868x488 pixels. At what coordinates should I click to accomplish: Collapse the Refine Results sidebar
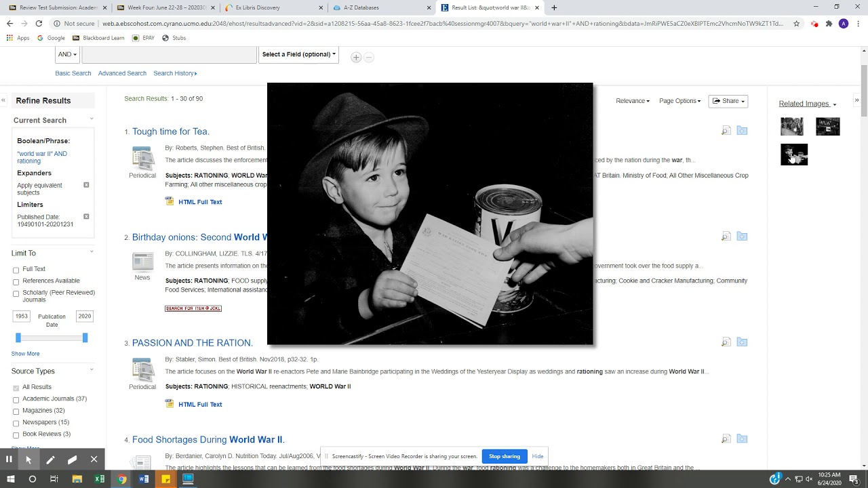point(3,100)
